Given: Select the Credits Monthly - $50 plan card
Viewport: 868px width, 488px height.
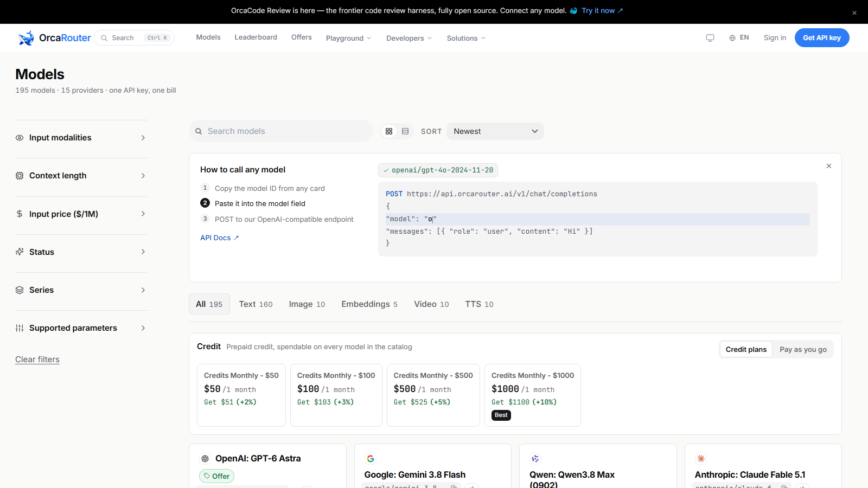Looking at the screenshot, I should tap(241, 395).
